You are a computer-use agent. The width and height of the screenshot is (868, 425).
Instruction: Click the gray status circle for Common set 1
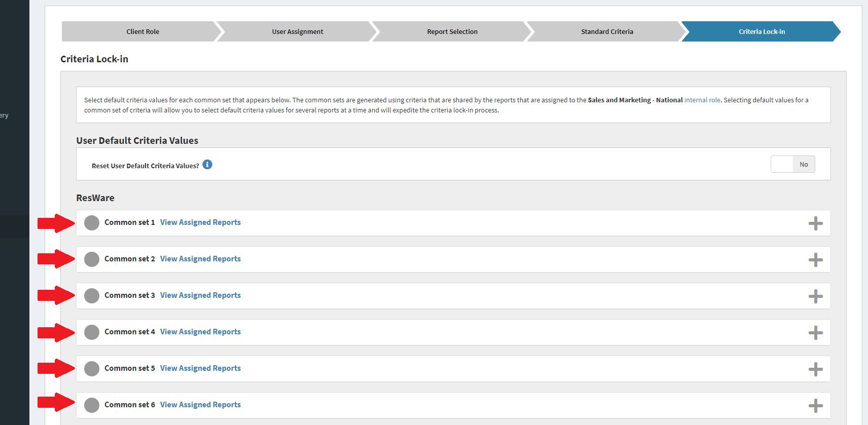(92, 223)
